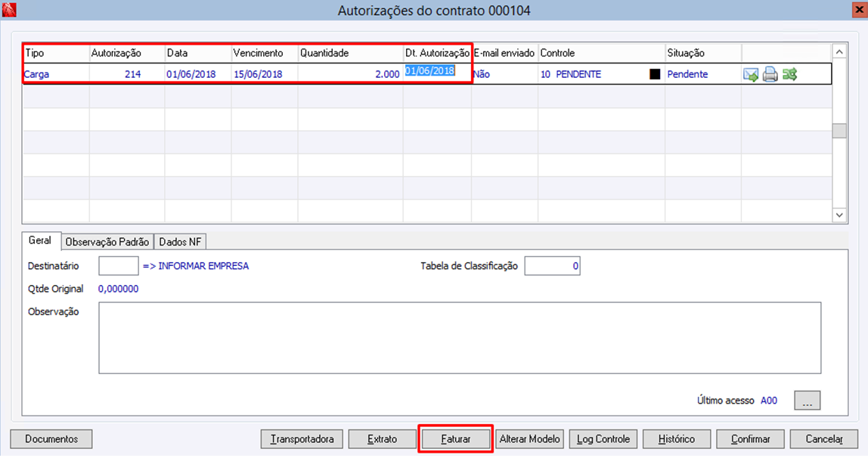The image size is (868, 458).
Task: Click the authorization number 214 cell
Action: [x=127, y=74]
